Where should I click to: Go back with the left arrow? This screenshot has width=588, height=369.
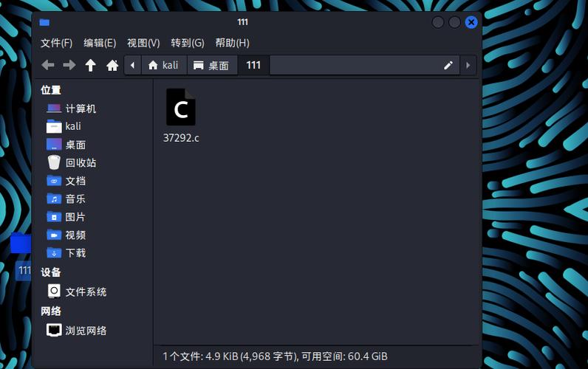(x=48, y=65)
